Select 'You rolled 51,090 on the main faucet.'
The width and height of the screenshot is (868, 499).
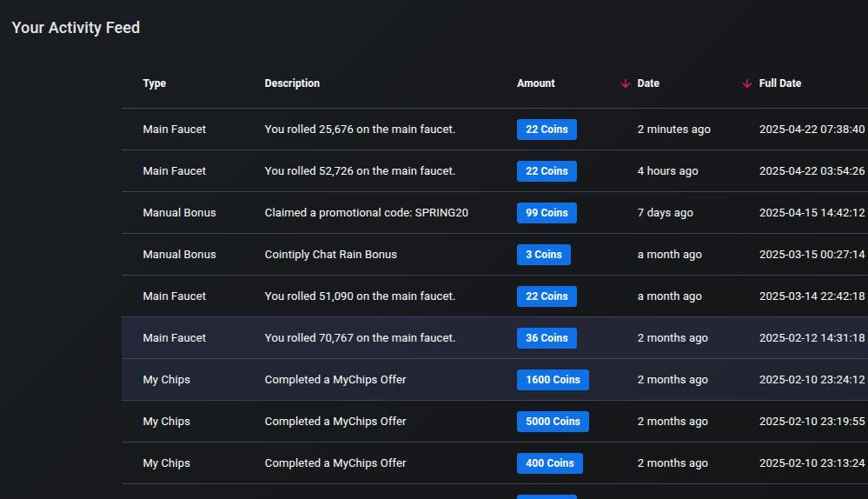click(360, 296)
